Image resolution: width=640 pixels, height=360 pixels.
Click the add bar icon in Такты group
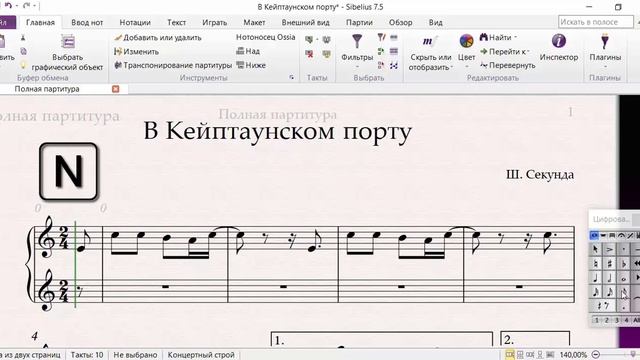pyautogui.click(x=309, y=40)
